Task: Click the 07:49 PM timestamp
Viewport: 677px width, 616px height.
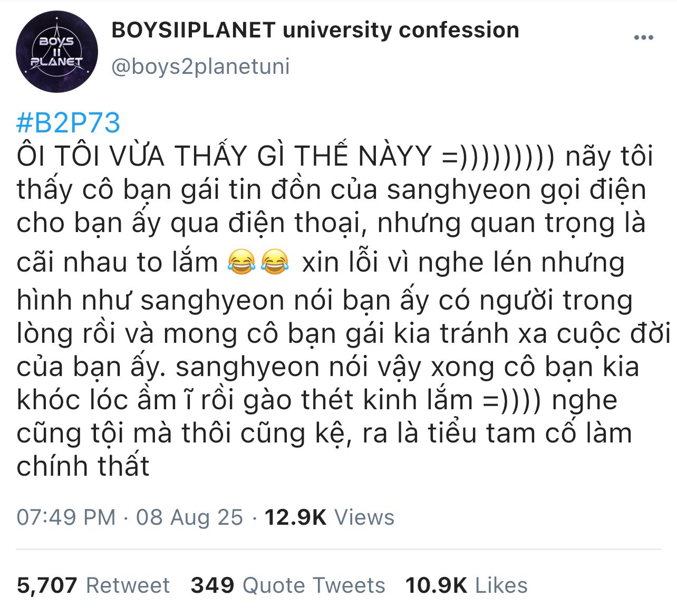Action: pyautogui.click(x=66, y=517)
